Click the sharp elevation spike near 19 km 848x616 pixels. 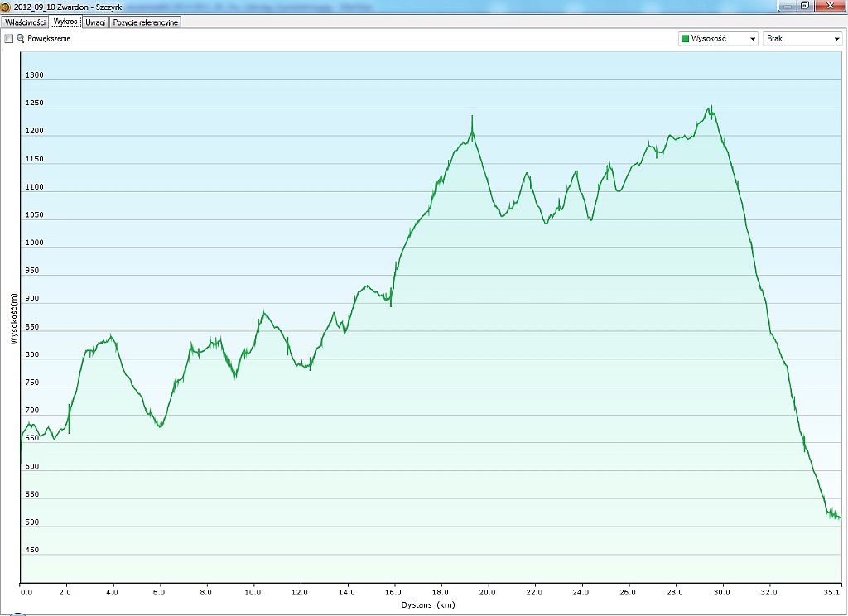coord(472,117)
